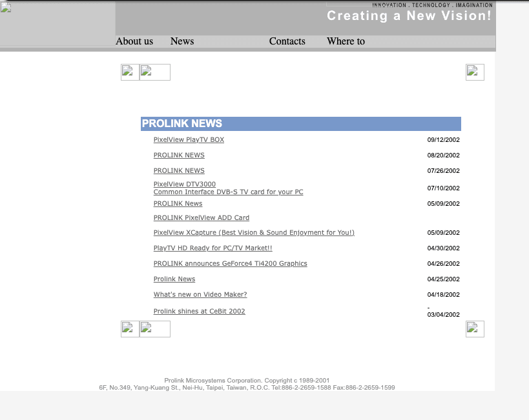Open PROLINK PixelView ADD Card link
This screenshot has height=420, width=529.
[x=202, y=218]
